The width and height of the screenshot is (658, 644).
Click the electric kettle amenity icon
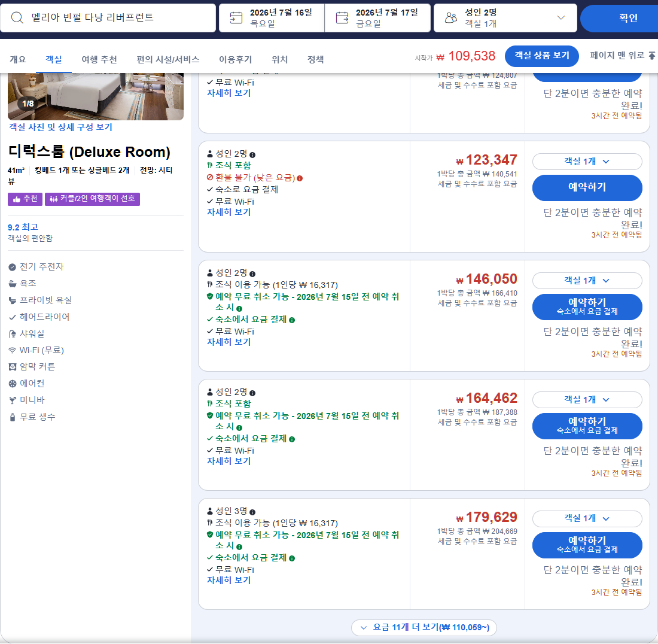12,267
